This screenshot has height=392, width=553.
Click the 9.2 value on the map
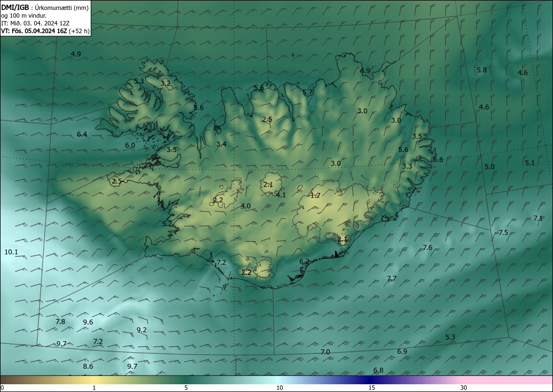(142, 330)
